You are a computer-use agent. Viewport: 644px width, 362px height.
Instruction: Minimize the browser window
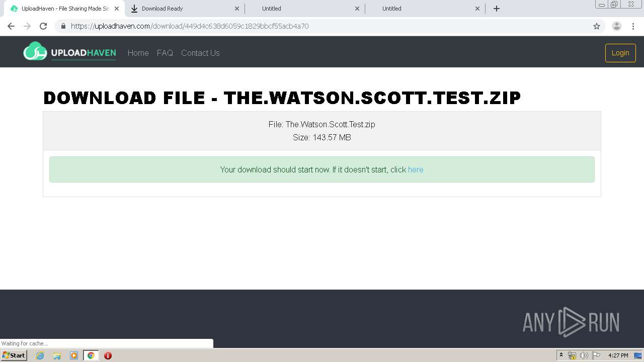point(601,4)
